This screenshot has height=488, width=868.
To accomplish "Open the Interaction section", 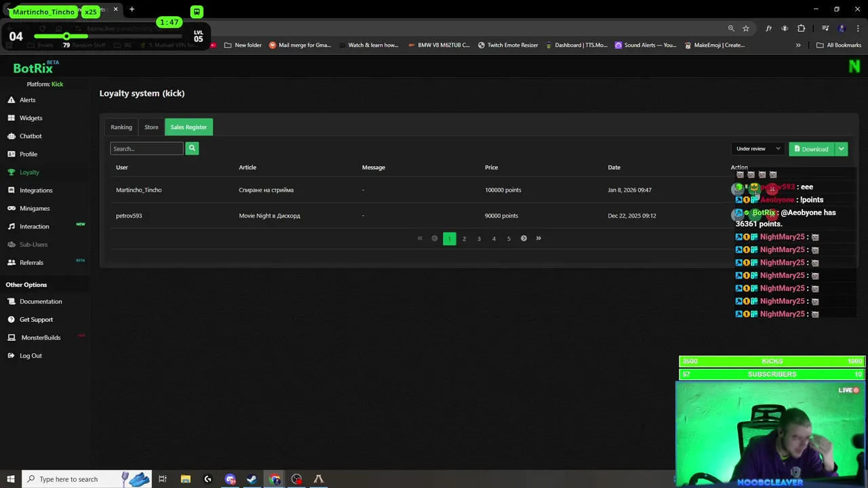I will point(34,226).
